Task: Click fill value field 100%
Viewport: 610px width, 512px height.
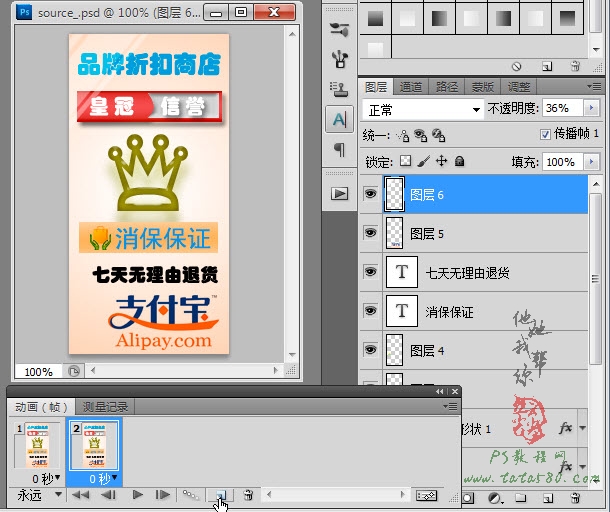Action: click(x=563, y=161)
